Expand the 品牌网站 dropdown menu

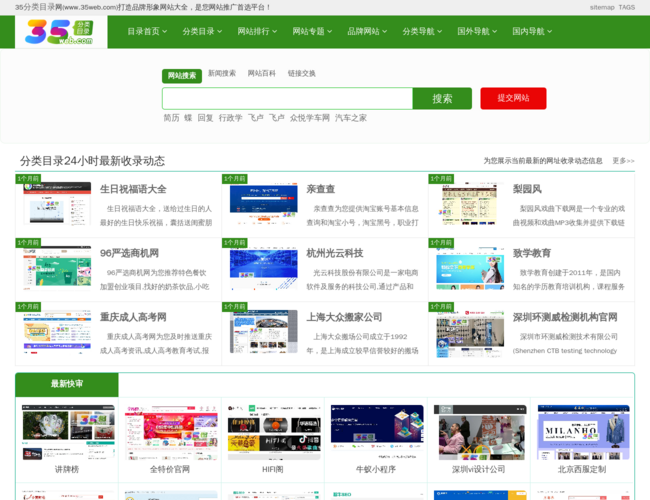tap(367, 32)
